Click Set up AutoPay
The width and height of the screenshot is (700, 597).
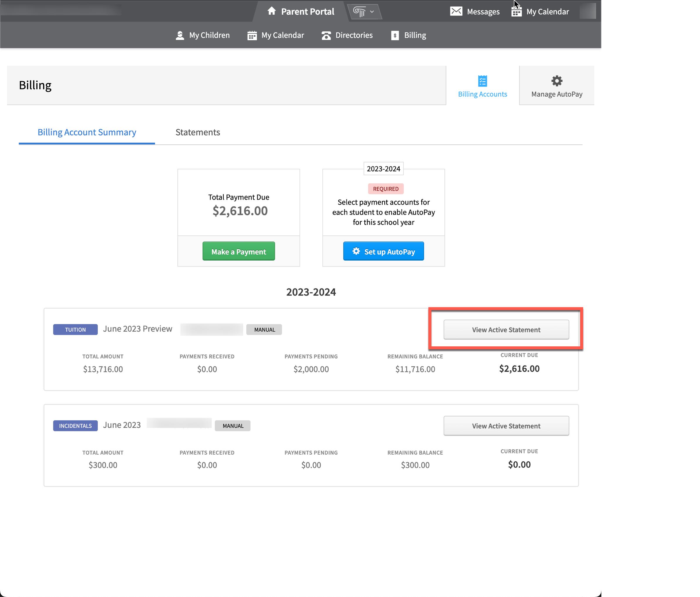tap(383, 251)
